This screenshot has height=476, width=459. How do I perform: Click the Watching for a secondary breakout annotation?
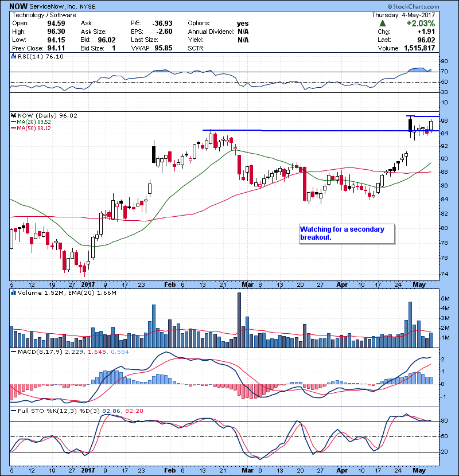(347, 233)
